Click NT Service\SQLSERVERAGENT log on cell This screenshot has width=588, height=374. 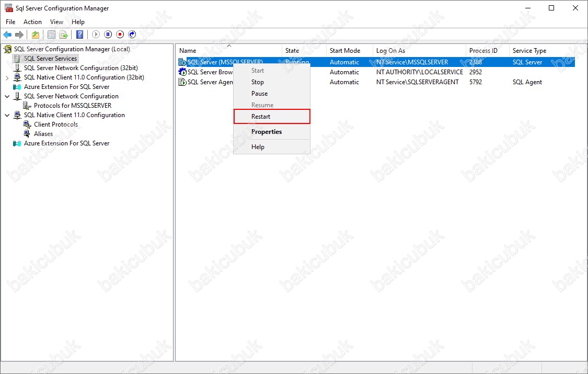coord(418,82)
